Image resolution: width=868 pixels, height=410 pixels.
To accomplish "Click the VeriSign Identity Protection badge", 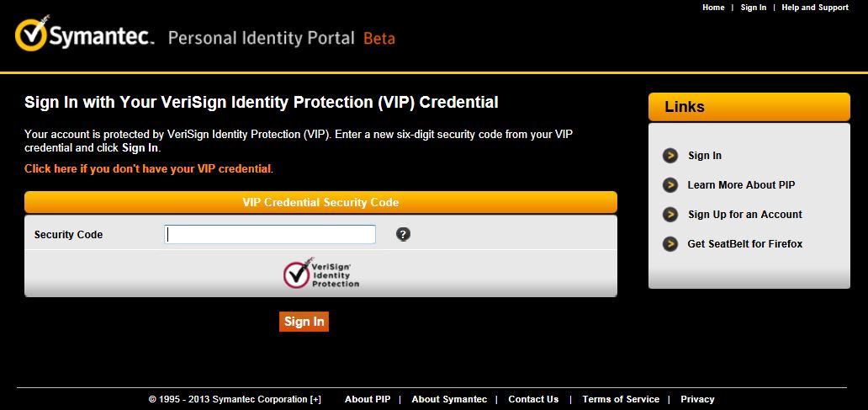I will coord(320,274).
